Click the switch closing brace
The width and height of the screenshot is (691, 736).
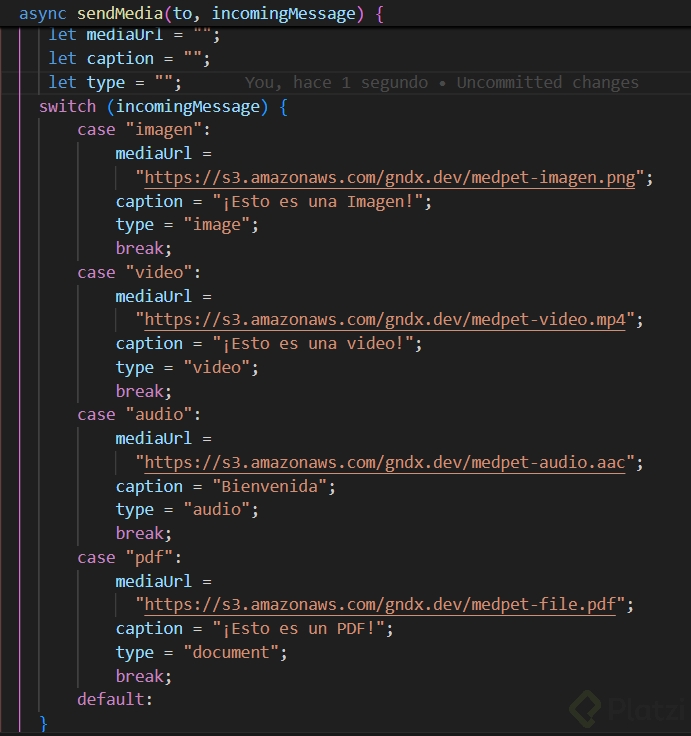(x=44, y=723)
